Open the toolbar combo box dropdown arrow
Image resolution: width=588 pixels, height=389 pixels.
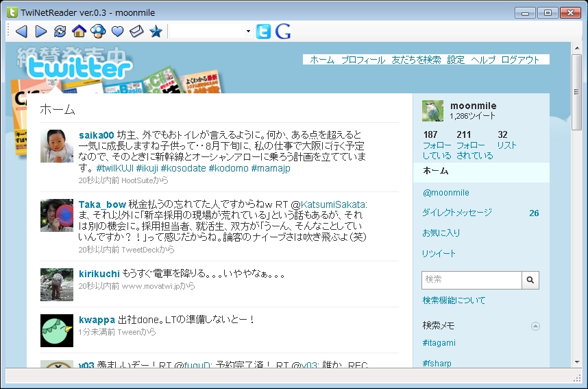pyautogui.click(x=248, y=32)
